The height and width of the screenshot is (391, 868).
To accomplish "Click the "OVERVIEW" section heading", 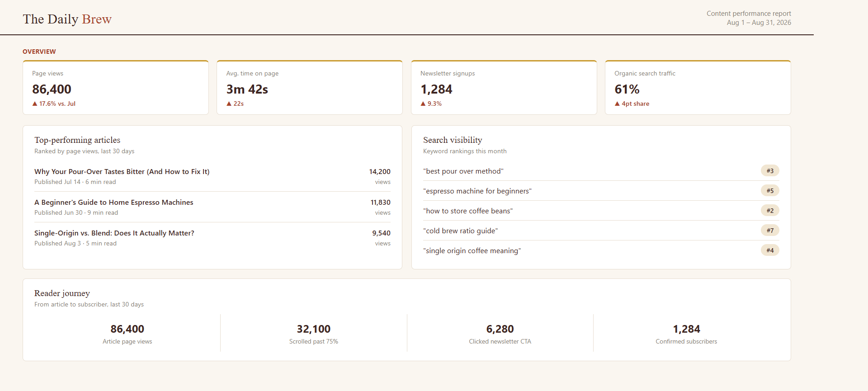I will (x=39, y=52).
